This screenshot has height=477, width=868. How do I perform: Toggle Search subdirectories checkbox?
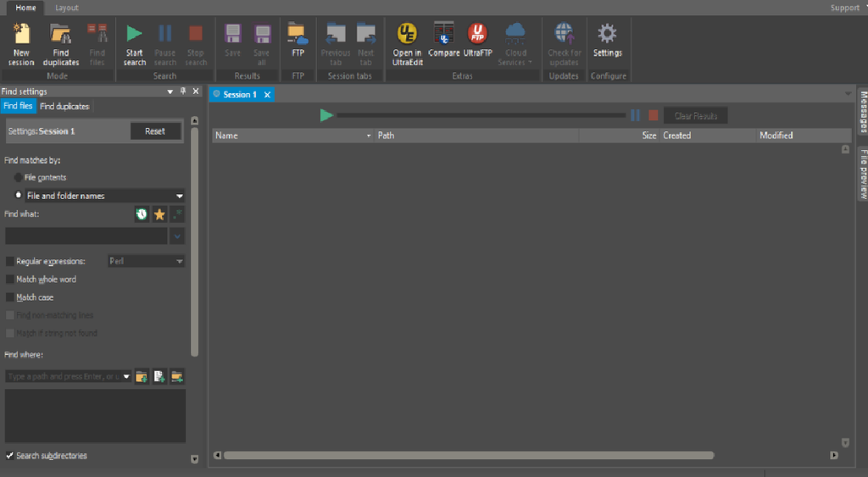pos(10,456)
